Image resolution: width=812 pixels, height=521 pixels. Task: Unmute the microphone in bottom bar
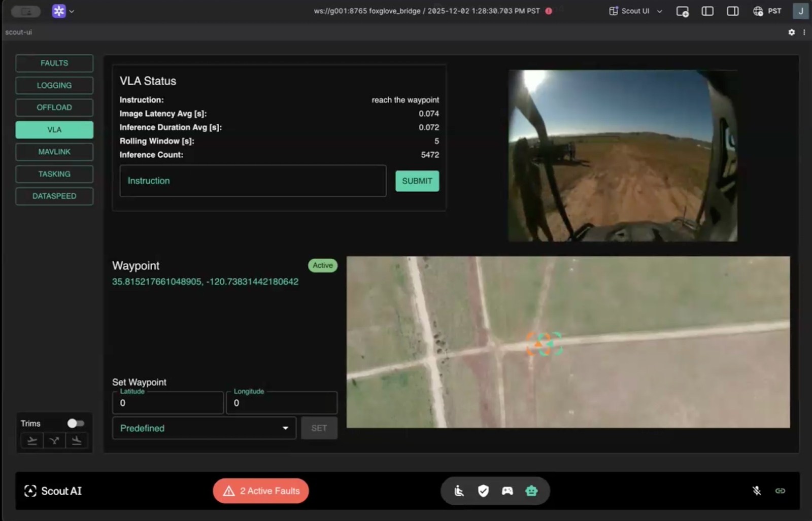pyautogui.click(x=756, y=491)
